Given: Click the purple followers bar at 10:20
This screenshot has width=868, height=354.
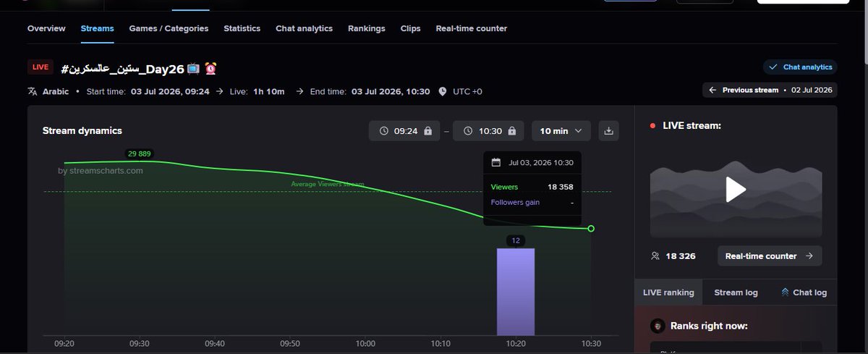Looking at the screenshot, I should click(x=516, y=292).
